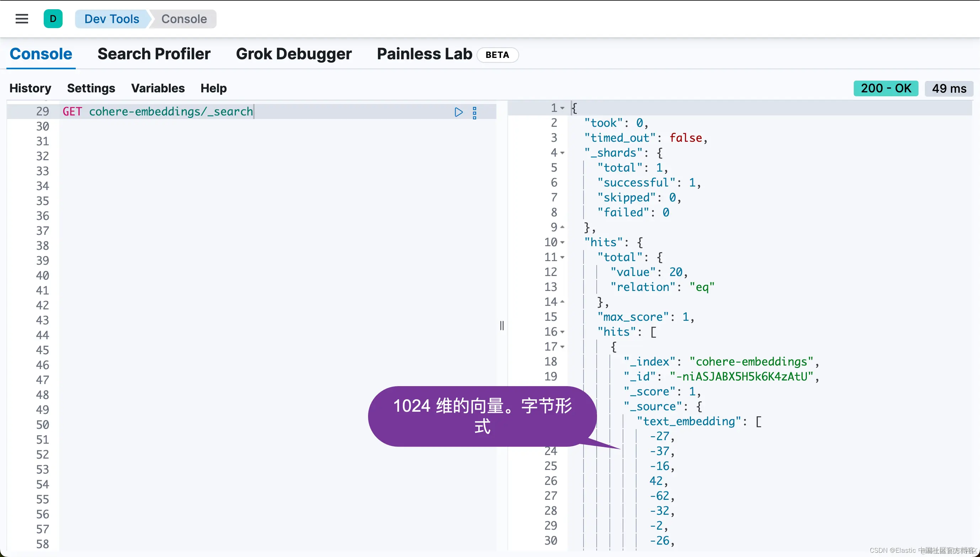The width and height of the screenshot is (980, 557).
Task: Click the 200 - OK status badge
Action: point(885,88)
